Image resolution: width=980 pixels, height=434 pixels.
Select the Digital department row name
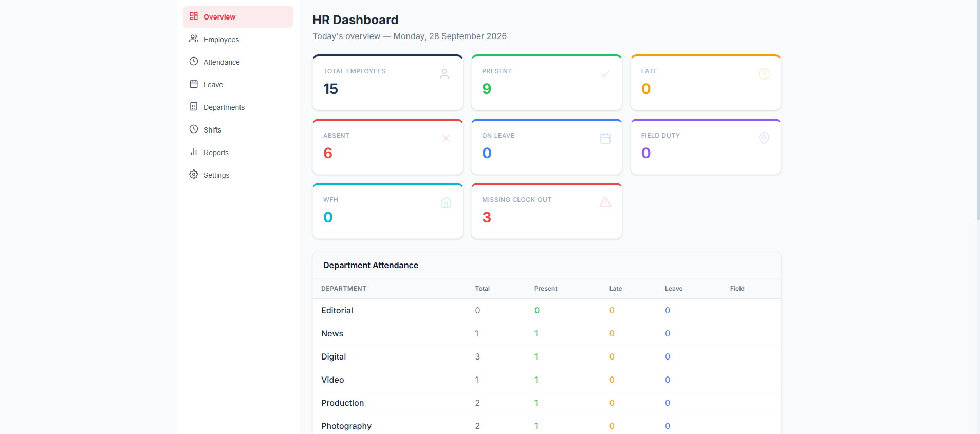click(x=334, y=356)
